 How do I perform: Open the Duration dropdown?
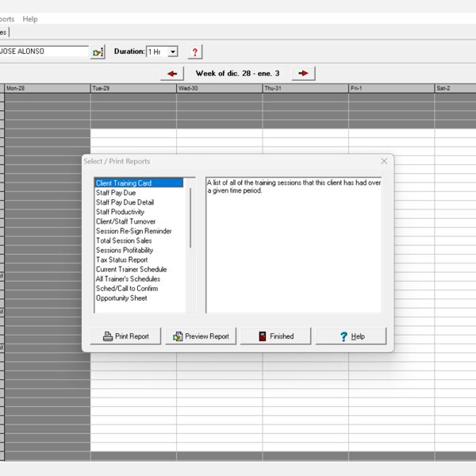point(173,52)
